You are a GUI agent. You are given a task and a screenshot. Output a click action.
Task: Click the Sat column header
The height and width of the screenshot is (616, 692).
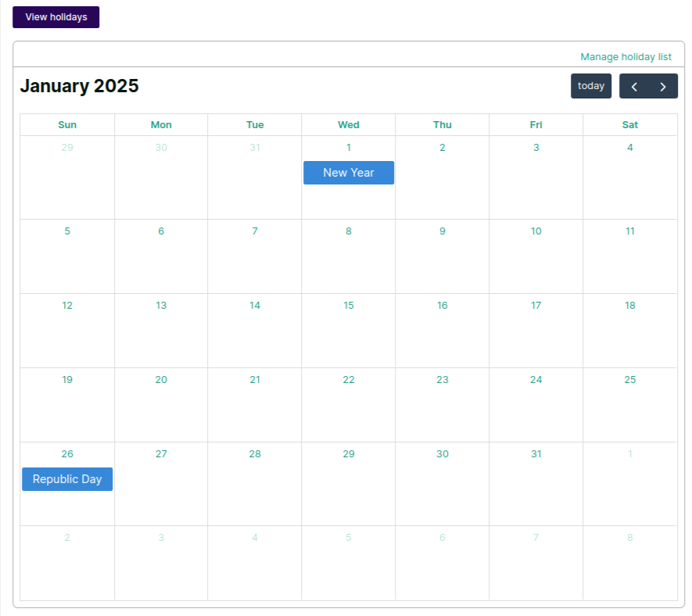(630, 125)
